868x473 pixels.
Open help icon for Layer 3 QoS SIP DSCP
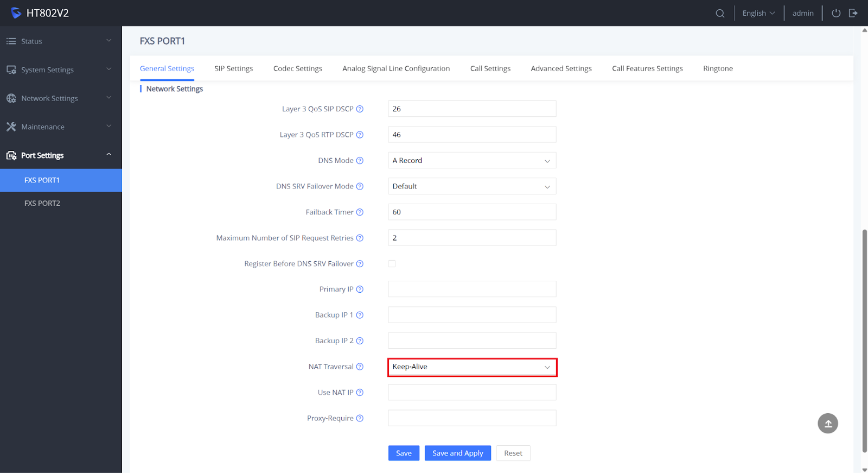tap(360, 109)
